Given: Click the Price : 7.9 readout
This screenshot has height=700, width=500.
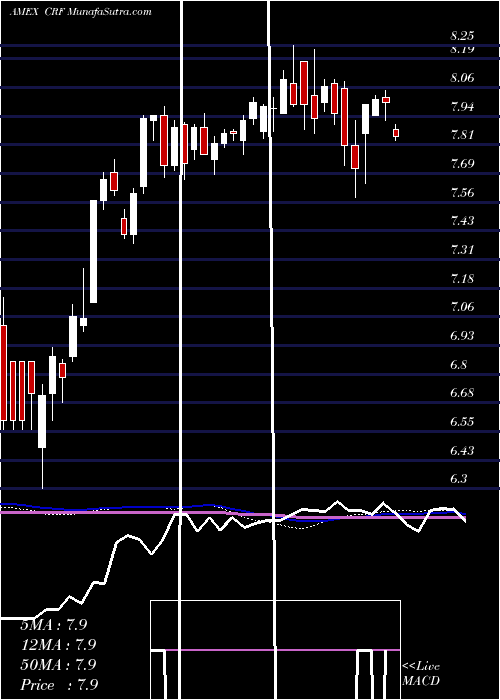Looking at the screenshot, I should (59, 685).
